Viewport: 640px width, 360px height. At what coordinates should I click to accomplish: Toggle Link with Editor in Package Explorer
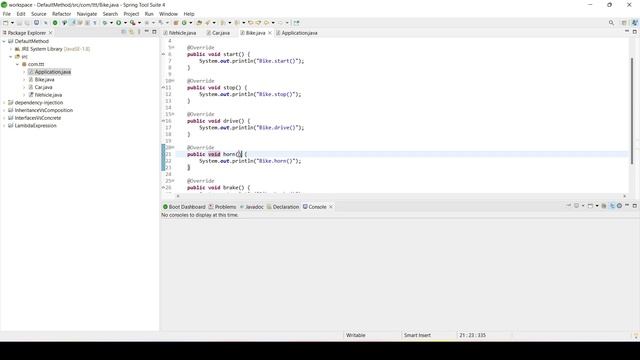(131, 32)
